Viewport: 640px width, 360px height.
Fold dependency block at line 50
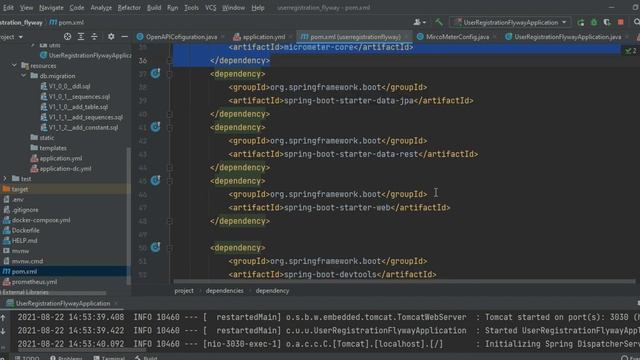pos(170,248)
